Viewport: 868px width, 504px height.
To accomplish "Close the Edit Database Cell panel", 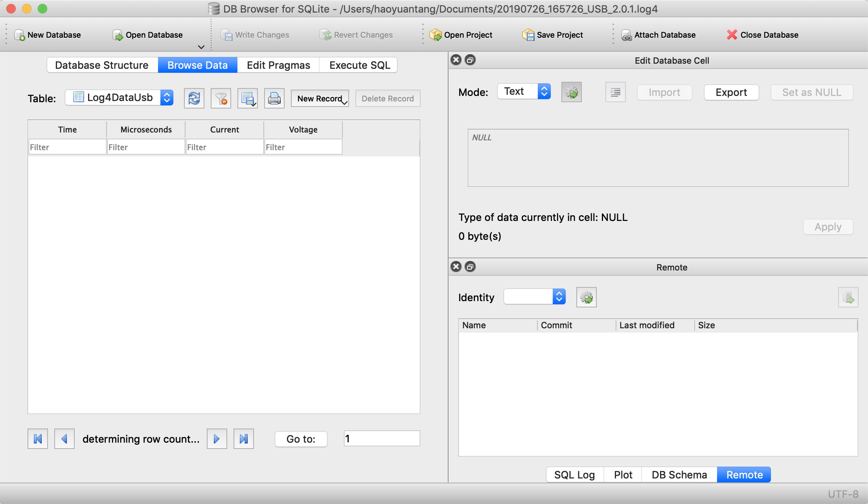I will click(x=456, y=60).
